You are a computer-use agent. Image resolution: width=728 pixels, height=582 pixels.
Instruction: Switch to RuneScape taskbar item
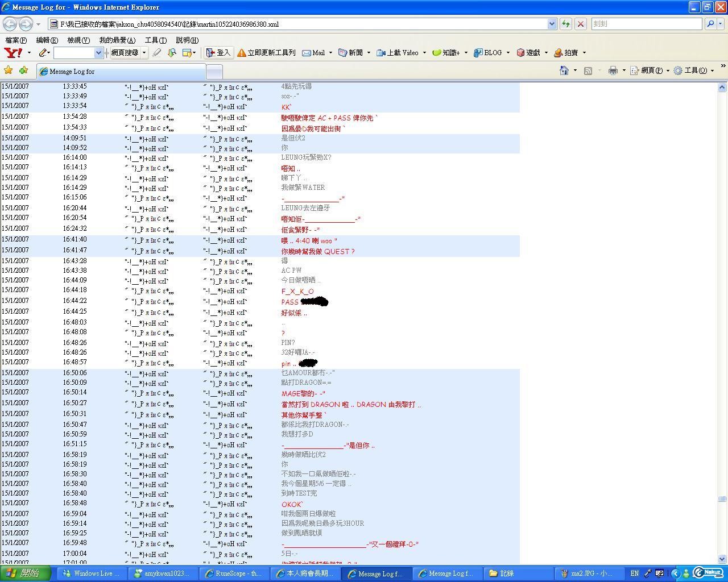(234, 573)
